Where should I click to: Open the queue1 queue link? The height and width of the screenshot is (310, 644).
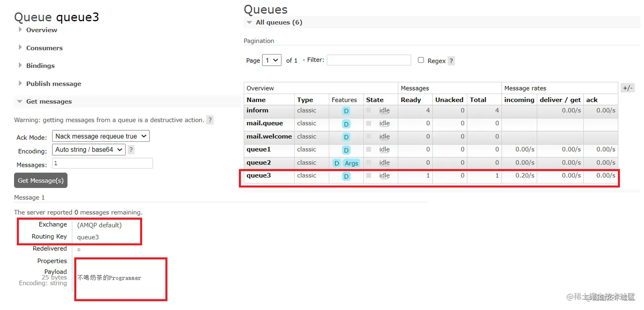click(x=259, y=149)
